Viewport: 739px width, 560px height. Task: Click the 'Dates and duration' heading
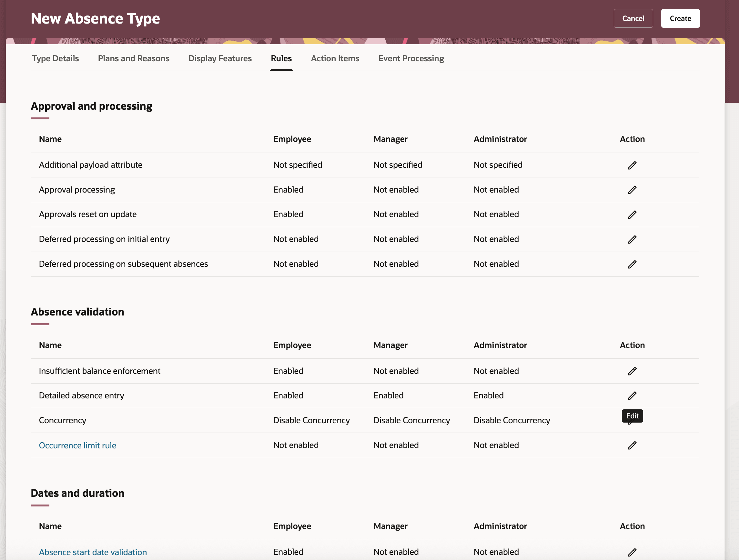[x=77, y=493]
